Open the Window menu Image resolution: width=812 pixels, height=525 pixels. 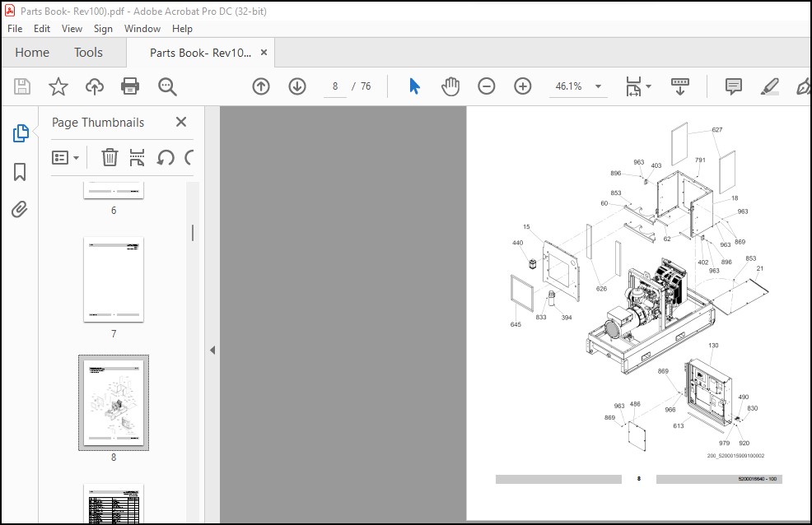pyautogui.click(x=142, y=29)
